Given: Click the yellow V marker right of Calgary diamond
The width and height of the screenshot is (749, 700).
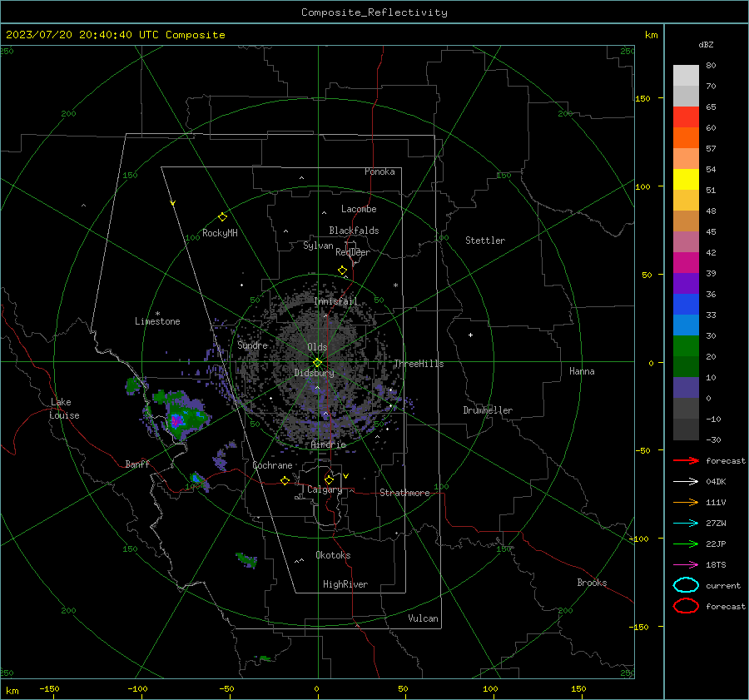Looking at the screenshot, I should (346, 476).
